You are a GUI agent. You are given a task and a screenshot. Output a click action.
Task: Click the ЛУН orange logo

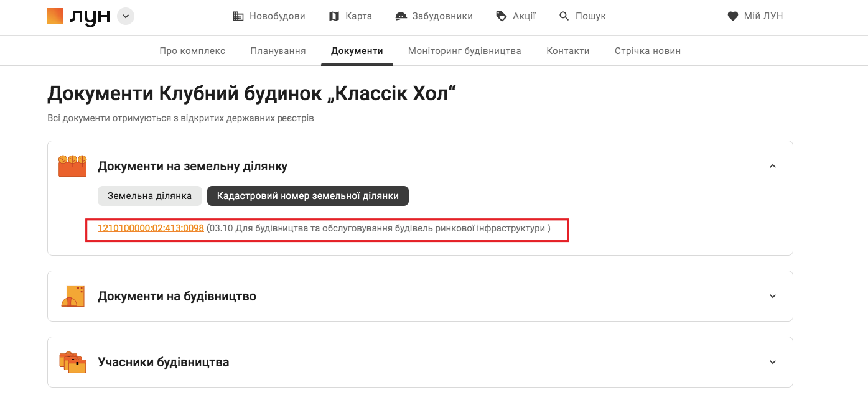click(x=55, y=16)
